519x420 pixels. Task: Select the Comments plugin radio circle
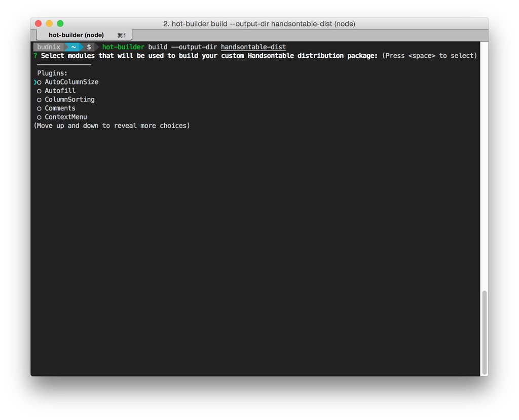(39, 108)
